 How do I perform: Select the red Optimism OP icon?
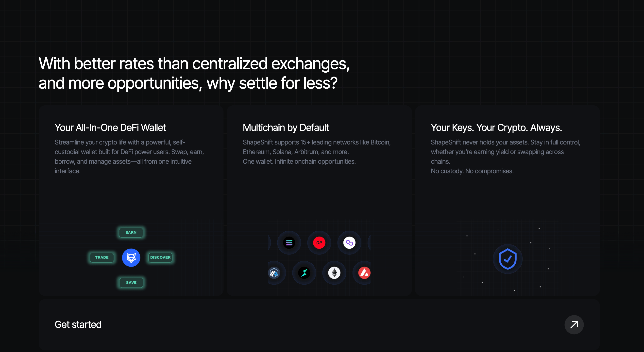tap(319, 242)
